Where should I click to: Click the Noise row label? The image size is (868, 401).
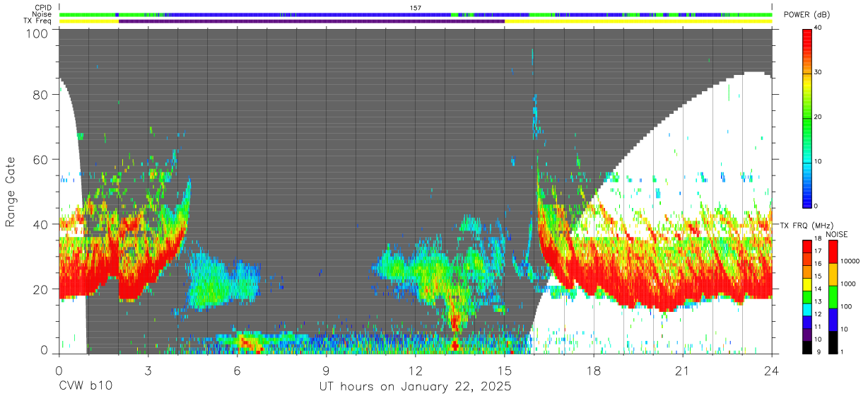point(42,14)
